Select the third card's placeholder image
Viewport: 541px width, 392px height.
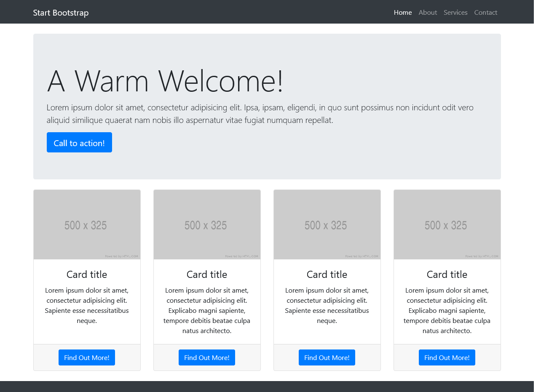coord(327,224)
